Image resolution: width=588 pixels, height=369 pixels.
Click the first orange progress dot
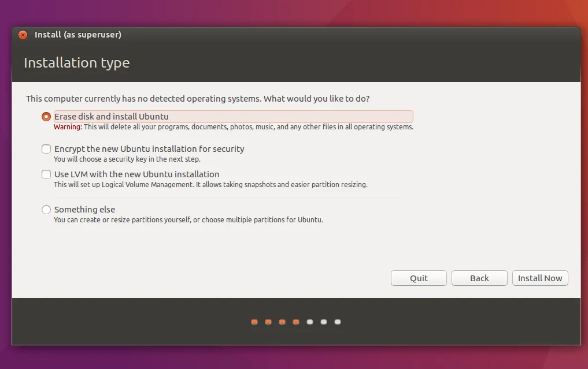[x=254, y=322]
